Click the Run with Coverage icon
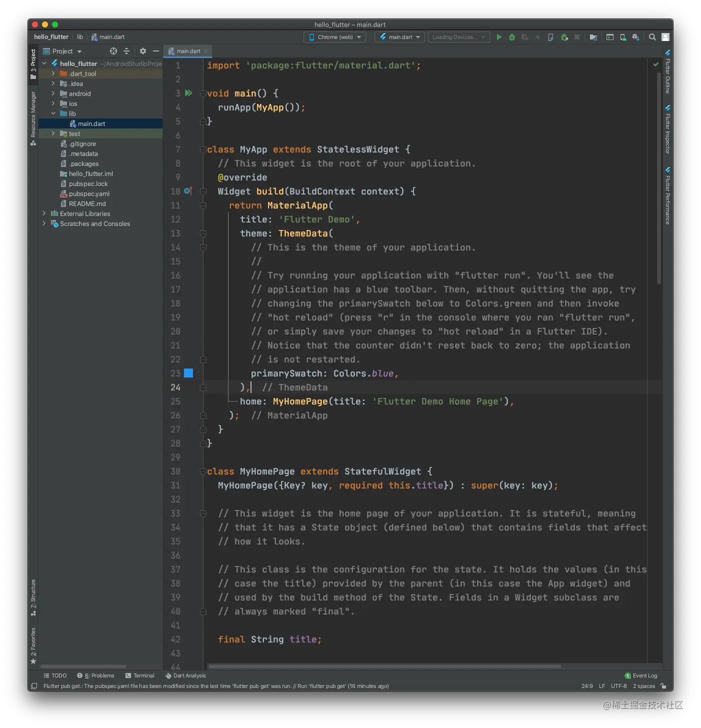Viewport: 701px width, 728px height. coord(525,37)
